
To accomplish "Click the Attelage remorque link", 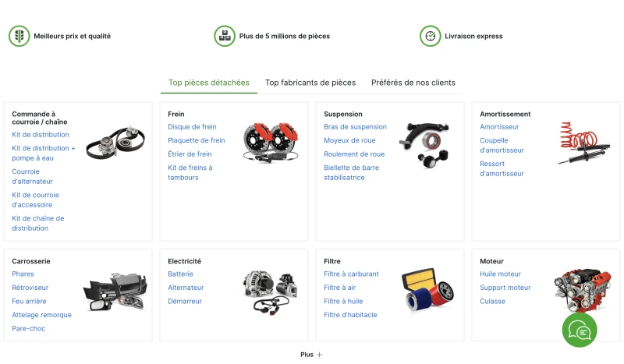I will [x=41, y=315].
